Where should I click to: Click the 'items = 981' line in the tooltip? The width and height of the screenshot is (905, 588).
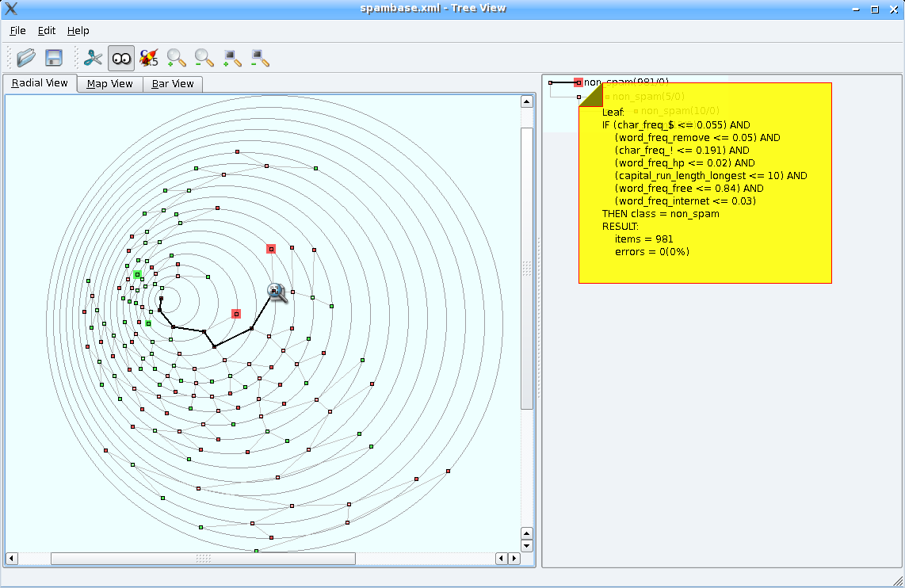coord(643,239)
